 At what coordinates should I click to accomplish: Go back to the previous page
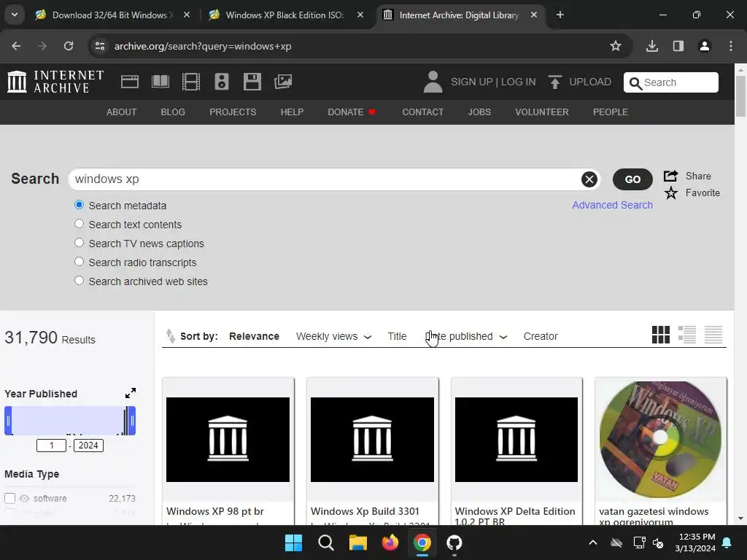tap(16, 46)
